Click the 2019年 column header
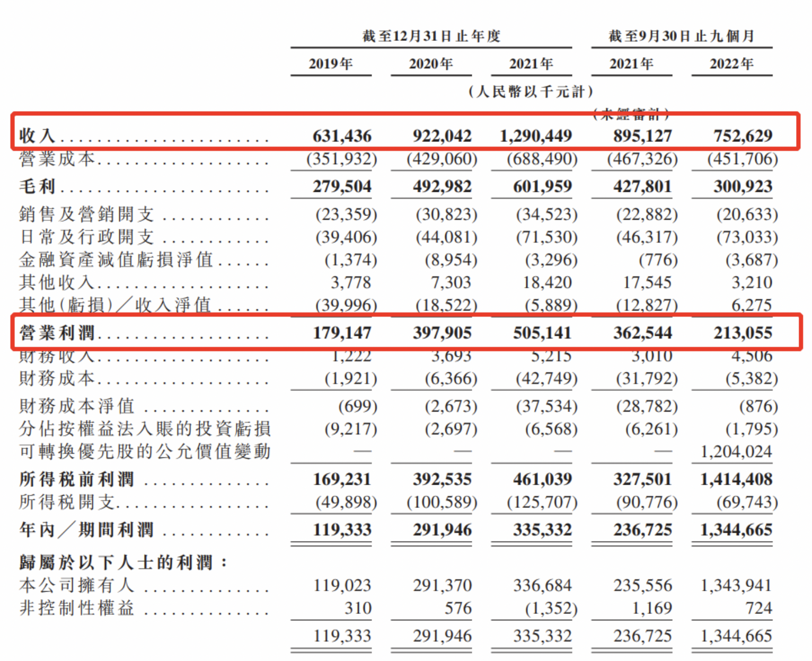Screen dimensions: 812x661 tap(331, 64)
